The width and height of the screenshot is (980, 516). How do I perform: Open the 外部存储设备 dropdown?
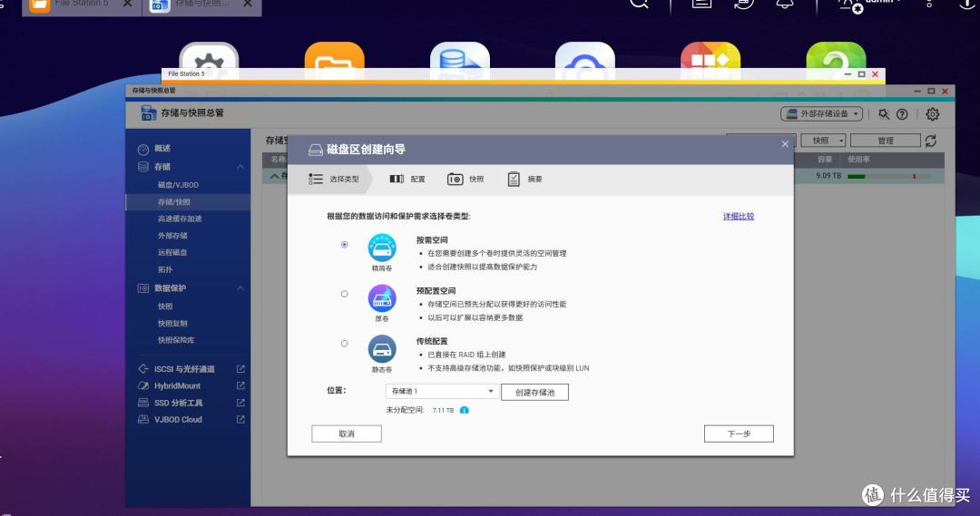(822, 113)
